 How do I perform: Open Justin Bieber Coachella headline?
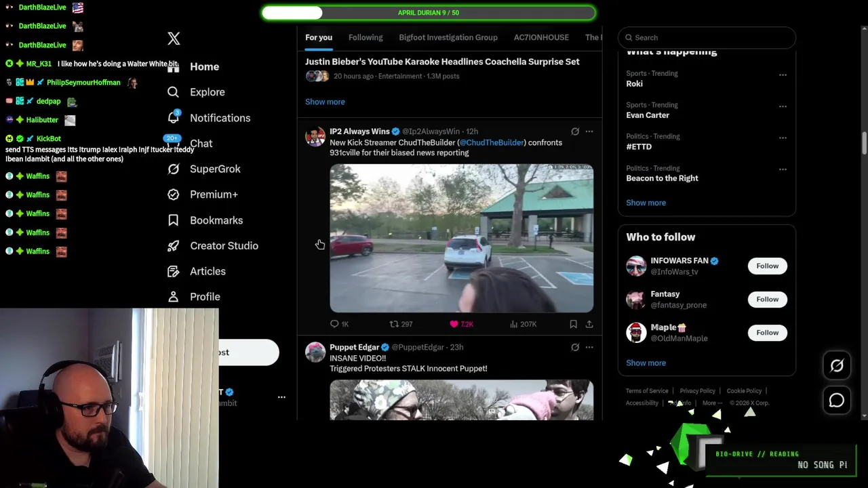click(x=442, y=62)
